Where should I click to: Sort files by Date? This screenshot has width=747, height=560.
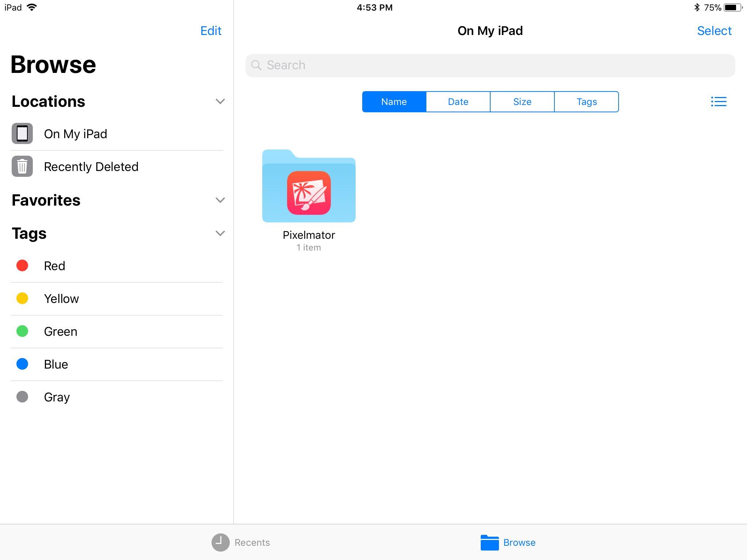[458, 102]
